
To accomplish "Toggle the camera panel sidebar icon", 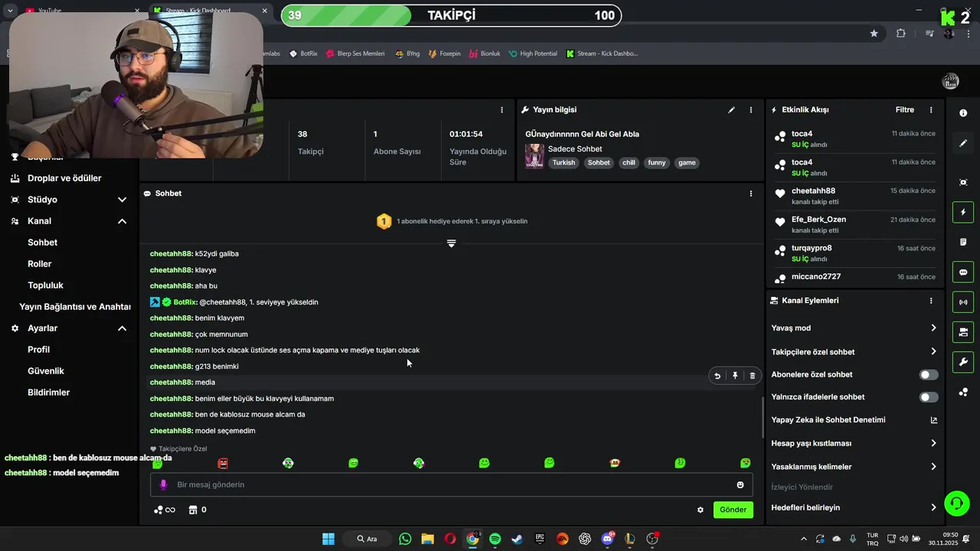I will pyautogui.click(x=963, y=332).
